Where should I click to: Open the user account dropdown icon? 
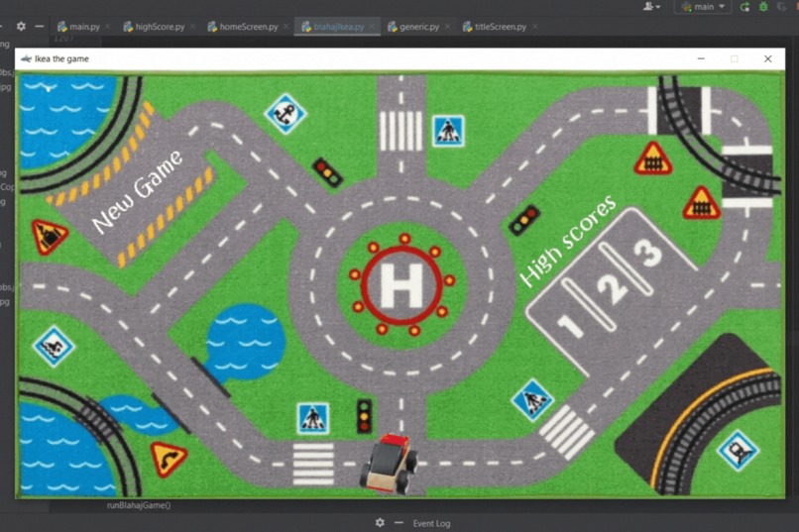pos(651,7)
